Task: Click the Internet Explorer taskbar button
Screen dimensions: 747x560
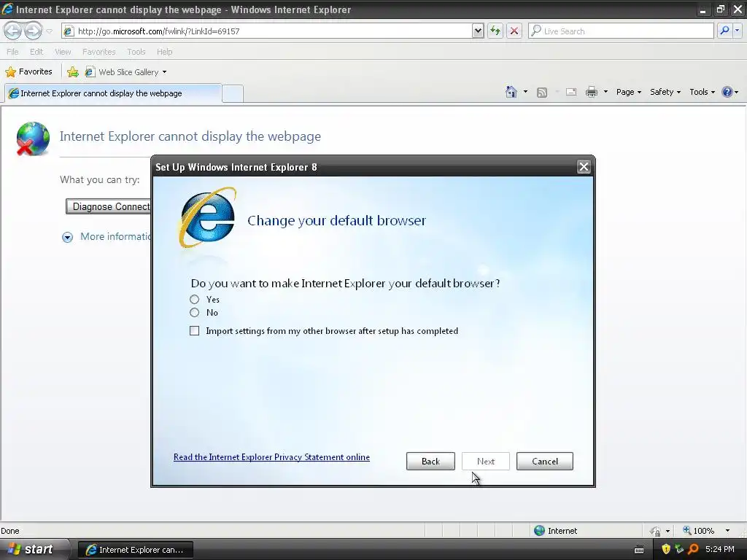Action: 135,550
